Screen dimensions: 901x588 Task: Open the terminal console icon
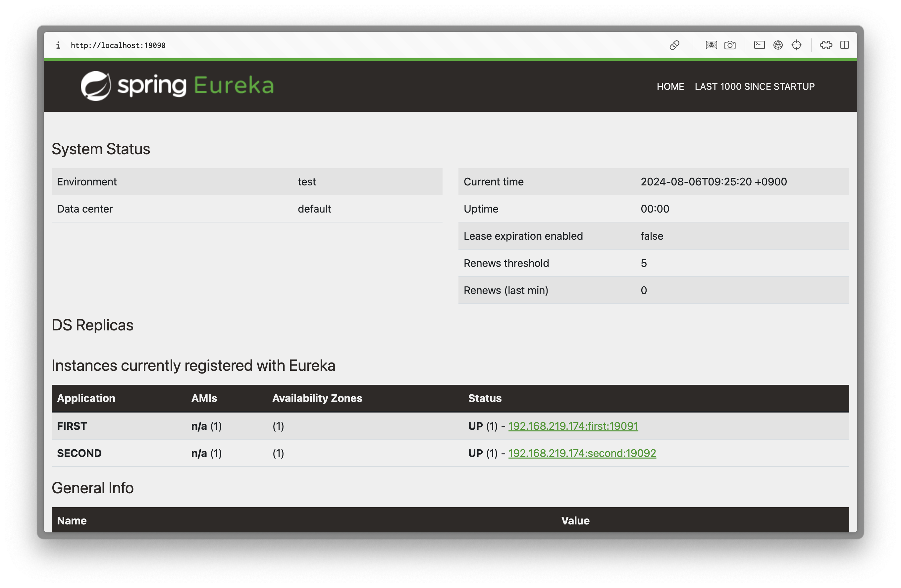[x=760, y=45]
